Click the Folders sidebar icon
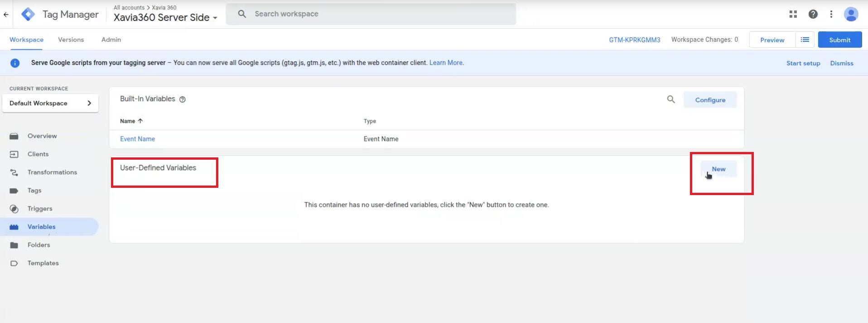 coord(14,245)
